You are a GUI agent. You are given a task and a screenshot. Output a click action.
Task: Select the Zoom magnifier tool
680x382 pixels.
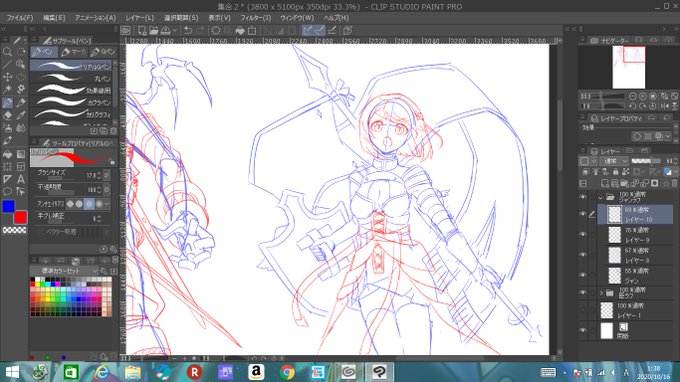point(7,52)
